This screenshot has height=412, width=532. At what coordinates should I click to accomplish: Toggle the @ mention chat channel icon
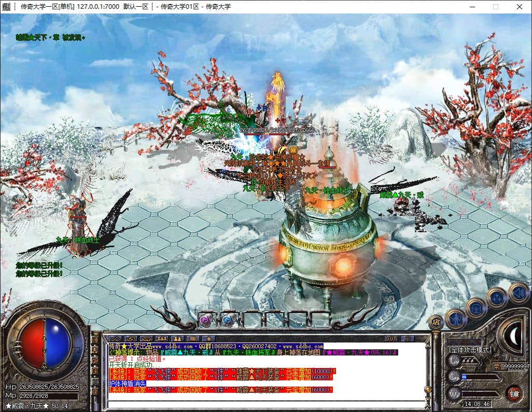95,392
